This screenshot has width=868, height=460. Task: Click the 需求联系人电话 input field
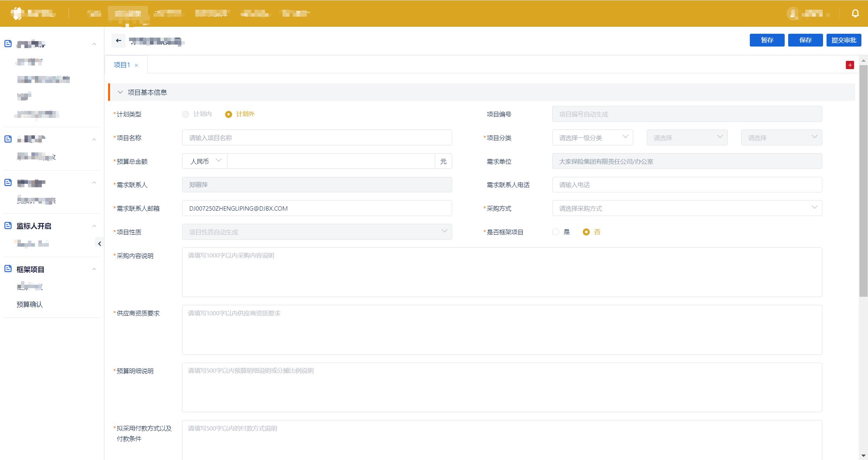click(687, 185)
